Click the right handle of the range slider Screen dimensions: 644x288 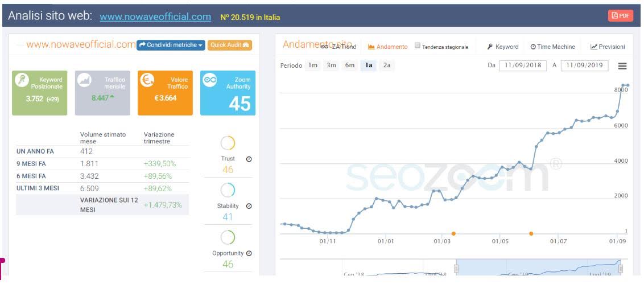click(621, 269)
